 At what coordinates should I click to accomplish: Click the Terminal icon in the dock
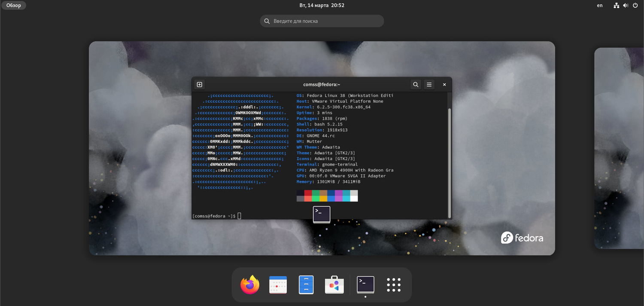pos(365,285)
